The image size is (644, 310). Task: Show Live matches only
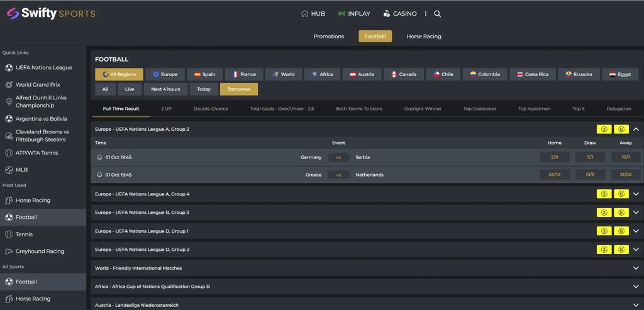(130, 89)
